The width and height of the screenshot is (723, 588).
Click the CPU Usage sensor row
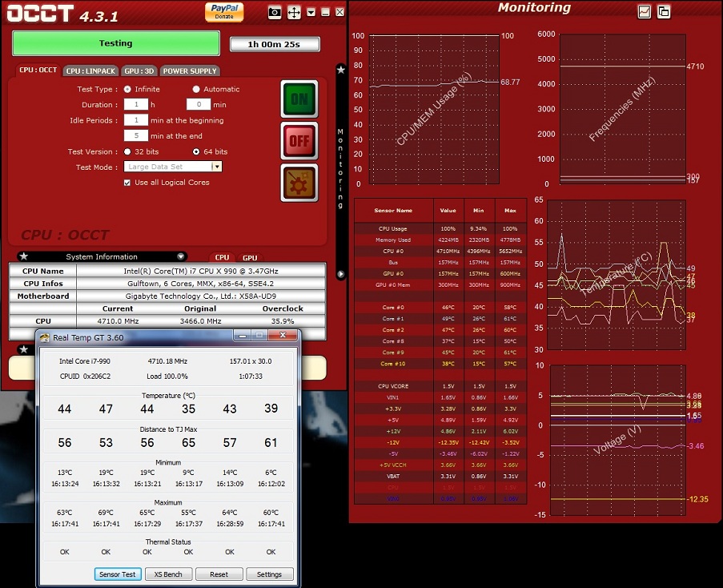pos(440,229)
